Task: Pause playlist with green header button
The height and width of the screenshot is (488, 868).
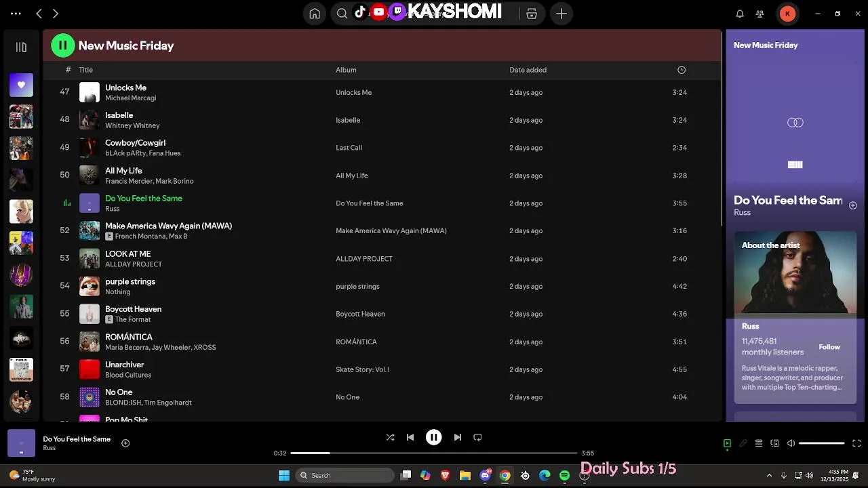Action: 63,45
